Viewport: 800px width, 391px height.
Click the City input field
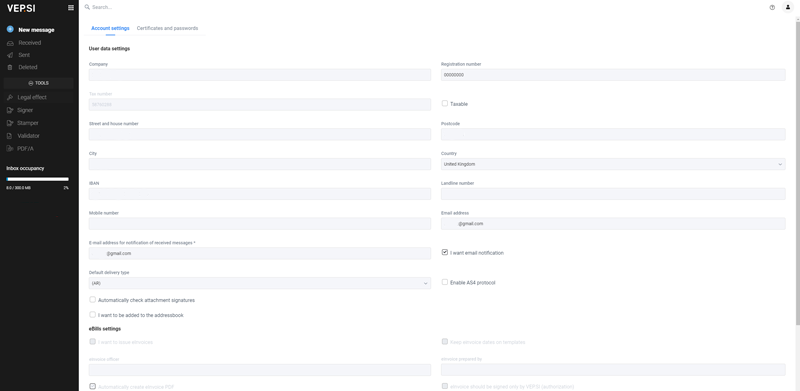(260, 164)
